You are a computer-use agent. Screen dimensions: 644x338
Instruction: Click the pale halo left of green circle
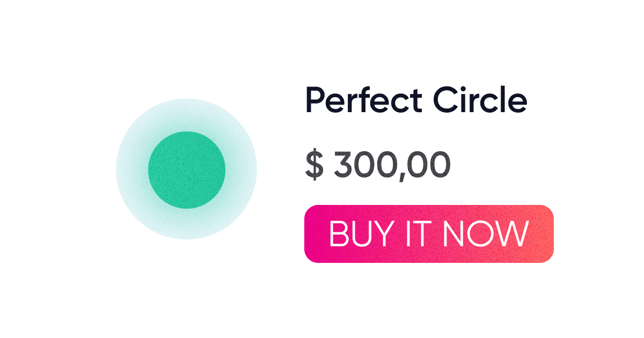[131, 170]
